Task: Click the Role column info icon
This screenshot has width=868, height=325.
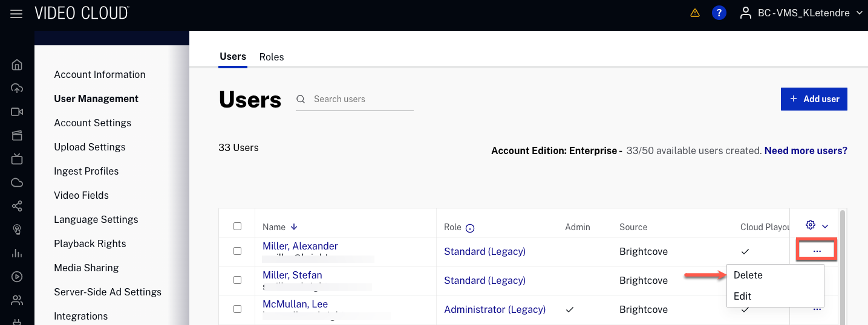Action: (470, 228)
